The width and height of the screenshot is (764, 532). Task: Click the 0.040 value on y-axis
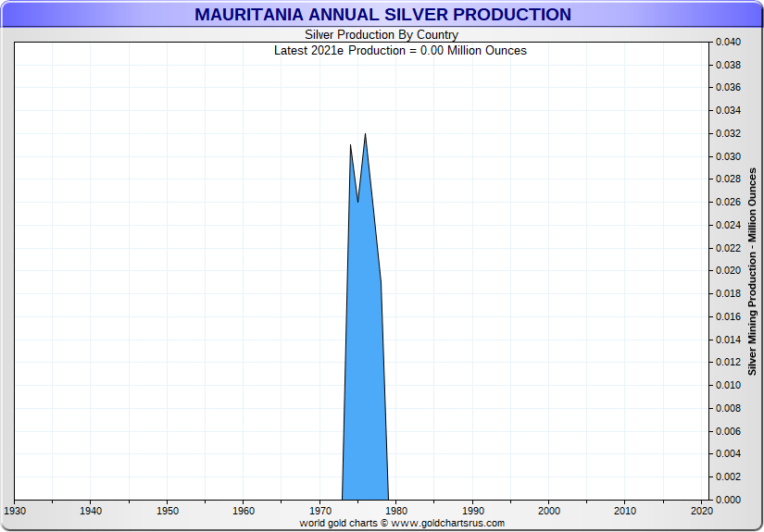(727, 43)
